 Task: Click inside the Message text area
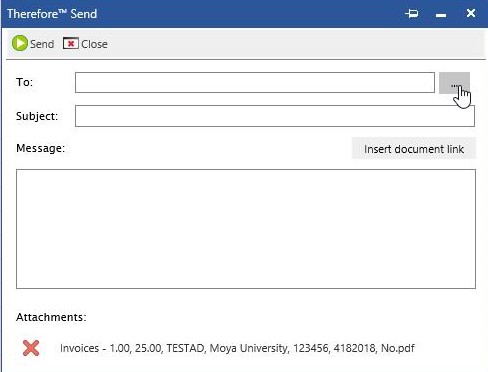[246, 229]
